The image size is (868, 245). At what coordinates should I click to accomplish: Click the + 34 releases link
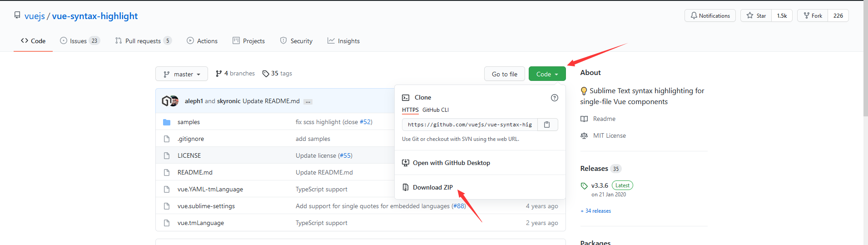[x=595, y=211]
